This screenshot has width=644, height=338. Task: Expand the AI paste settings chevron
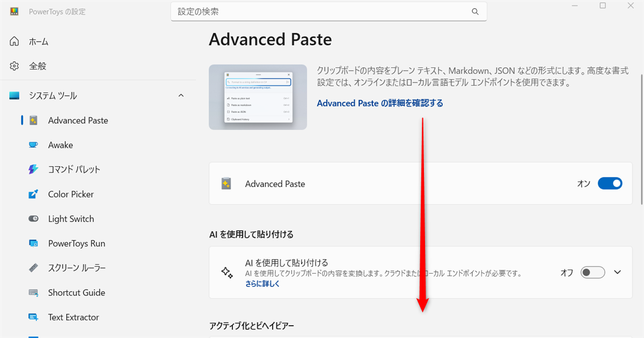pos(617,272)
